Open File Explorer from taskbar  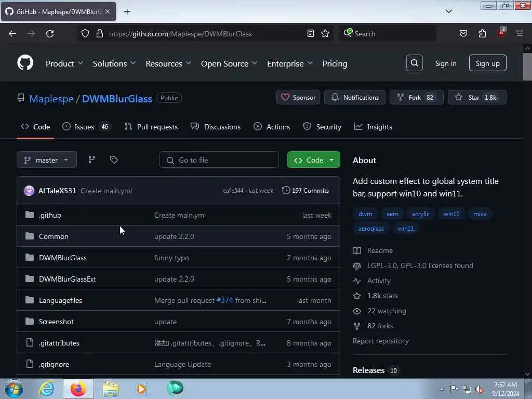pos(111,389)
